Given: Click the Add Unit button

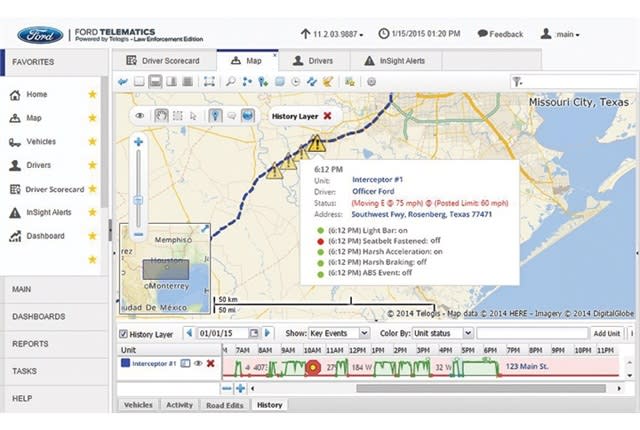Looking at the screenshot, I should [607, 333].
